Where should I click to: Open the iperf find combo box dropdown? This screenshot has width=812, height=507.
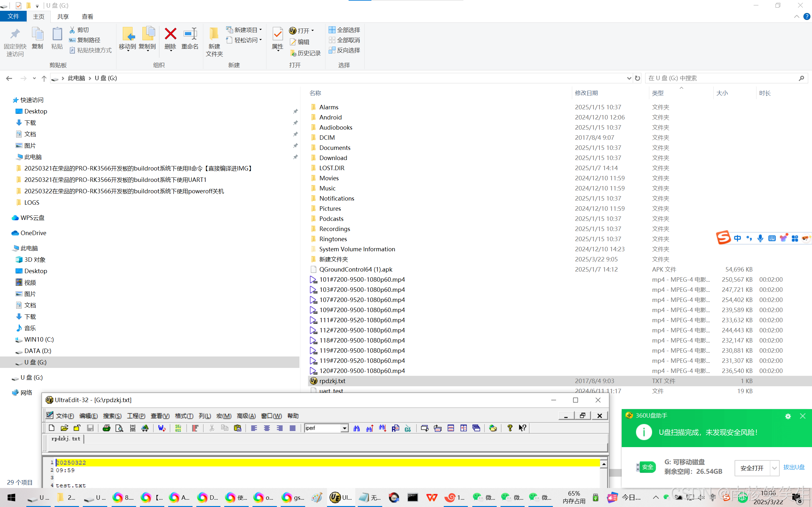point(344,428)
